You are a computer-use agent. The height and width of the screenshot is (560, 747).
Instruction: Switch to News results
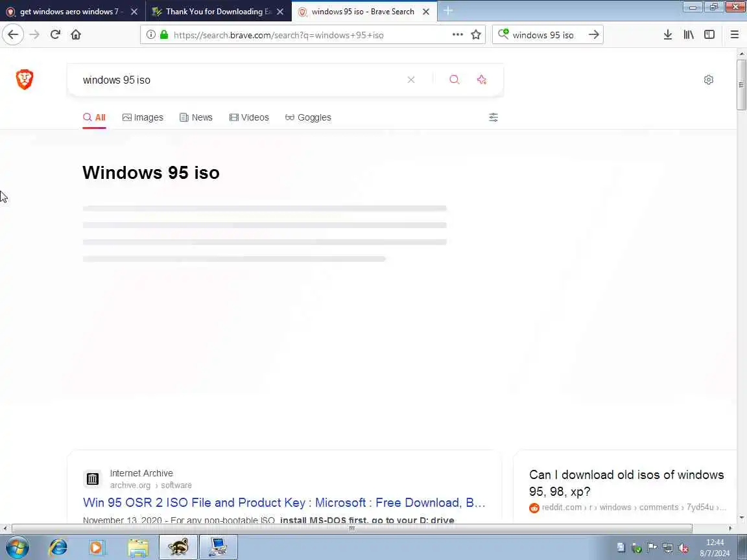pos(196,117)
